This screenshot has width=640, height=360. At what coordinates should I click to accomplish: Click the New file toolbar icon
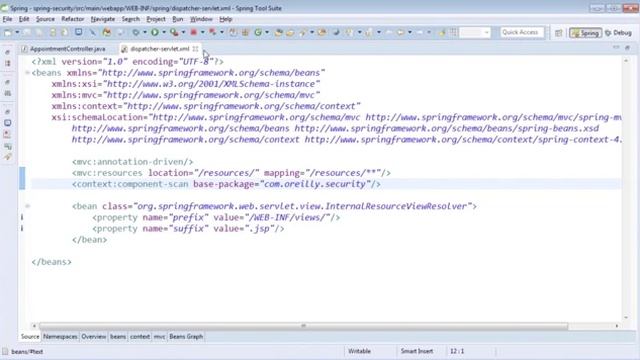(8, 32)
